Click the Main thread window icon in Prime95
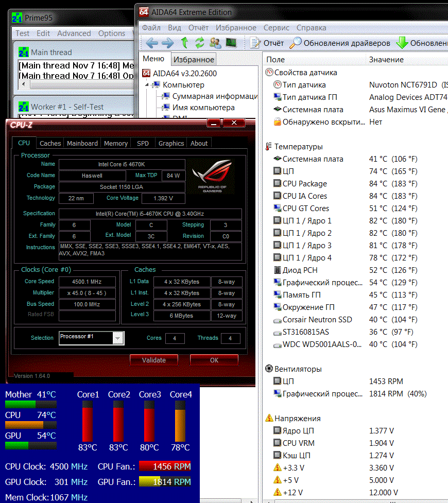Screen dimensions: 448x503 click(23, 52)
